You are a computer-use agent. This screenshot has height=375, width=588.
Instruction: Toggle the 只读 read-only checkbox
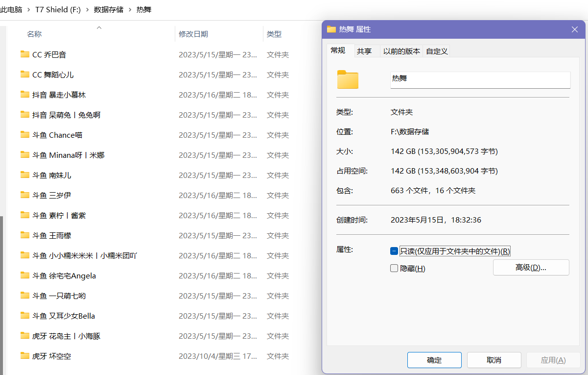[x=394, y=251]
